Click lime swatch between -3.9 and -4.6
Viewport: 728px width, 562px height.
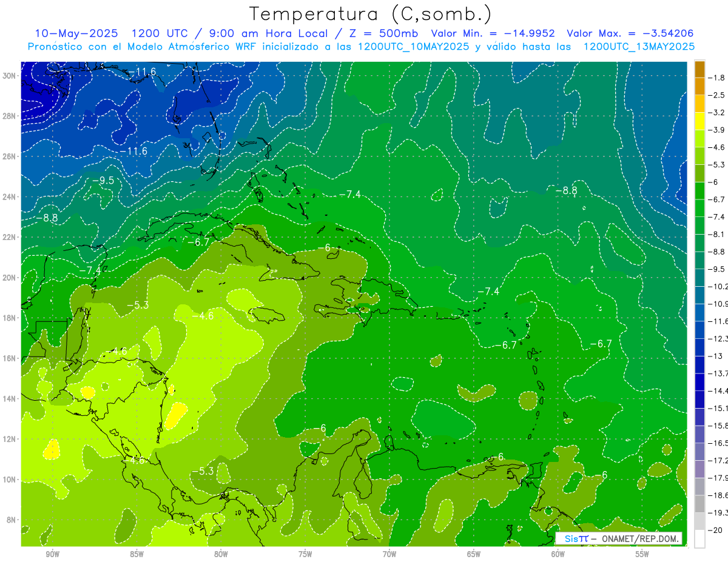(x=699, y=138)
